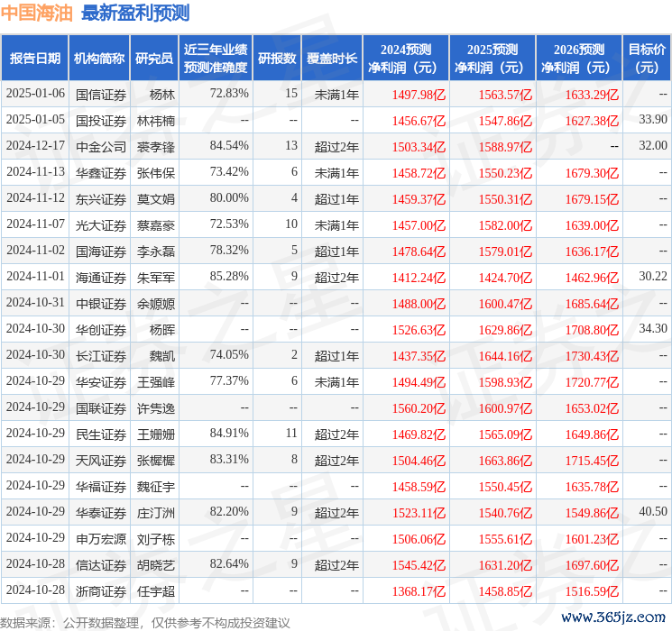Click researcher name 庄汀洲
The height and width of the screenshot is (631, 672).
pos(156,513)
